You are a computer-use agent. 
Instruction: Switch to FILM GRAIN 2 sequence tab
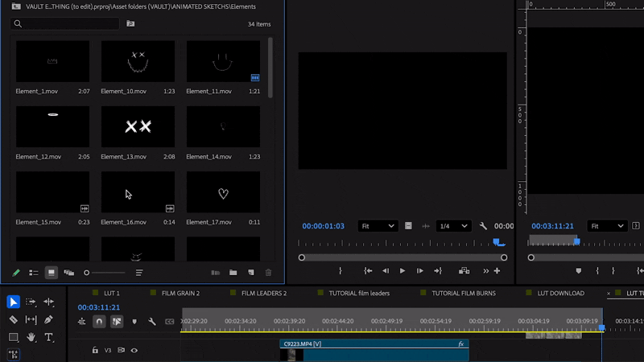[180, 294]
